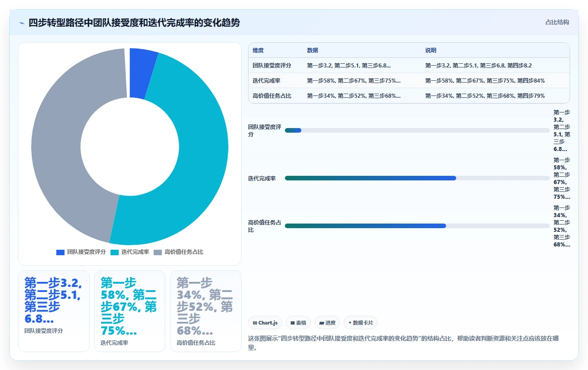Open the teal 迭代完成率 data card
Screen dimensions: 588x370
(x=130, y=311)
